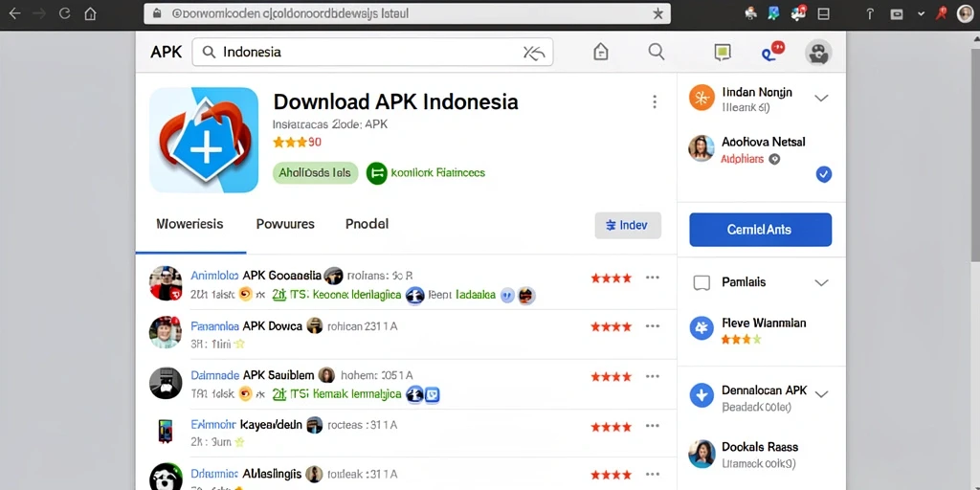Image resolution: width=980 pixels, height=490 pixels.
Task: Open browser downloads chevron menu
Action: coord(922,13)
